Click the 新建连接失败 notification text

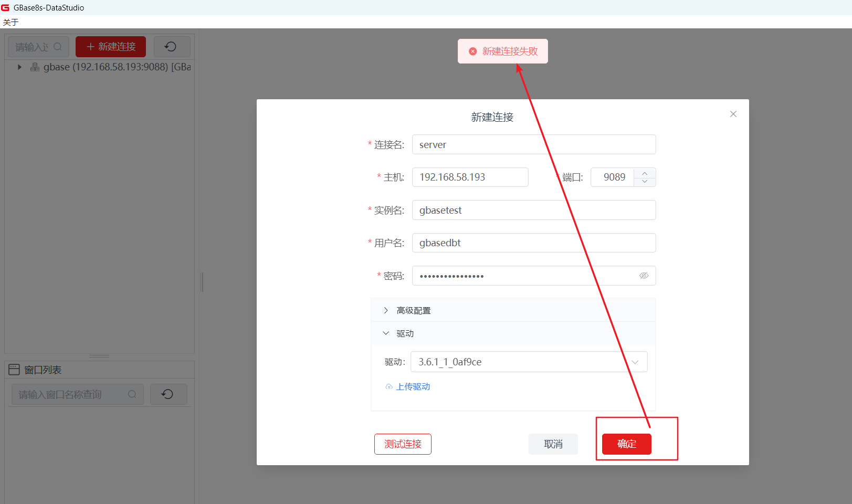click(510, 51)
